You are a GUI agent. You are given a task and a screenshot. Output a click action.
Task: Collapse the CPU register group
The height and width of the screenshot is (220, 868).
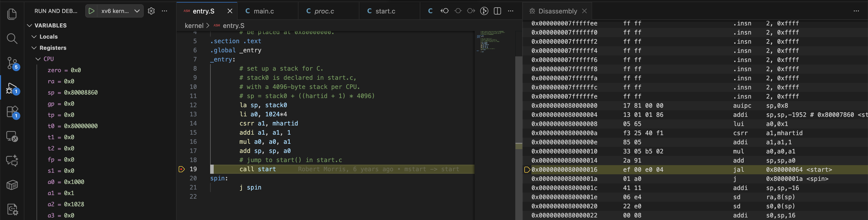click(38, 59)
